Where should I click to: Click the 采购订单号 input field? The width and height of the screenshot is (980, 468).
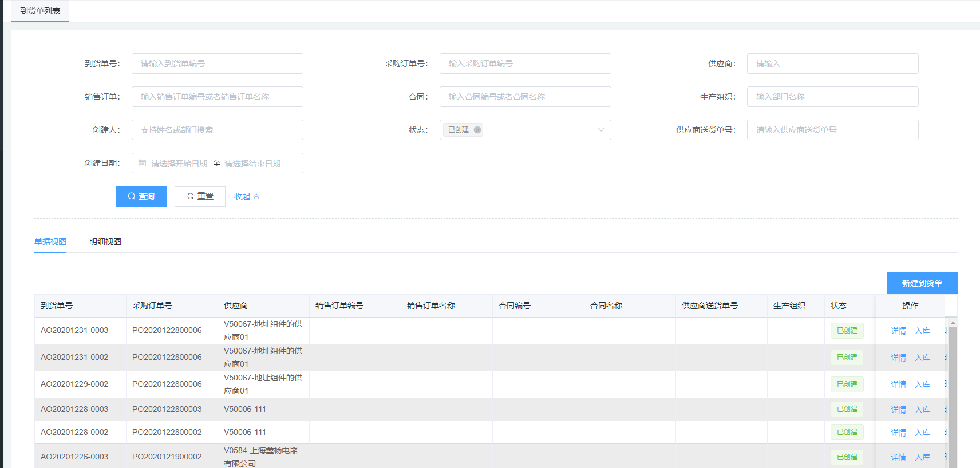pyautogui.click(x=525, y=64)
